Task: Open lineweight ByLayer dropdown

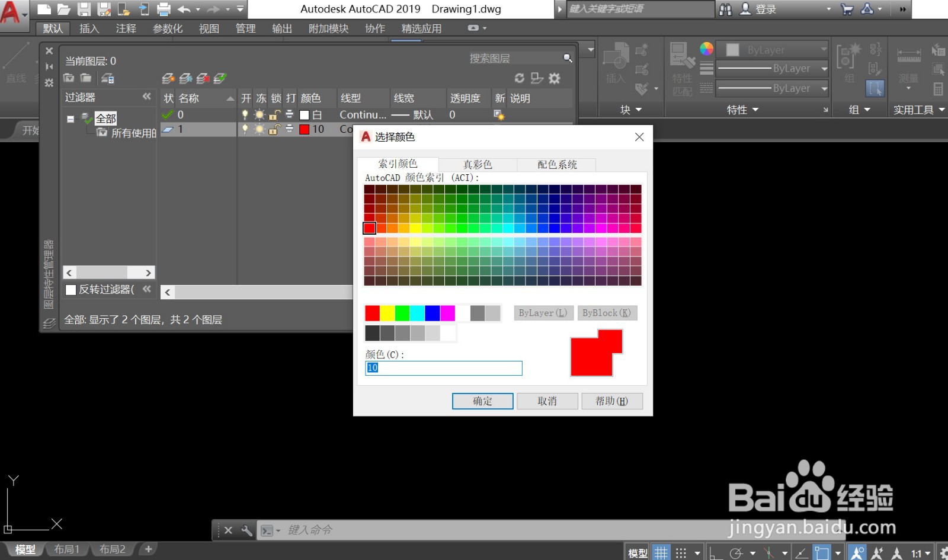Action: (772, 69)
